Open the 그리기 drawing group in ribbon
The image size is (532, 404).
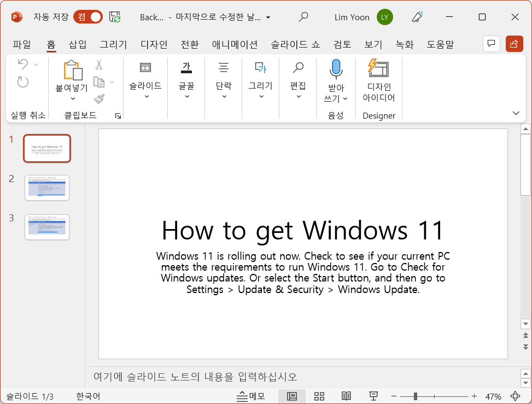261,80
